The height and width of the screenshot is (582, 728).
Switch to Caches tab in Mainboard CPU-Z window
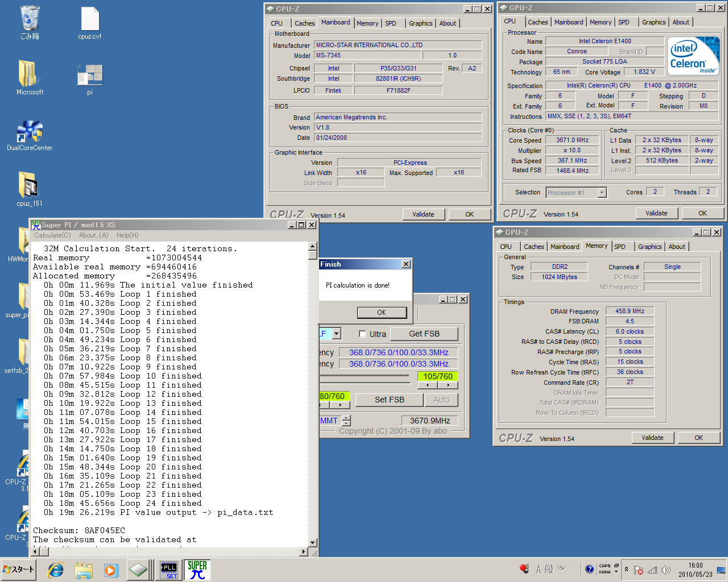point(304,23)
